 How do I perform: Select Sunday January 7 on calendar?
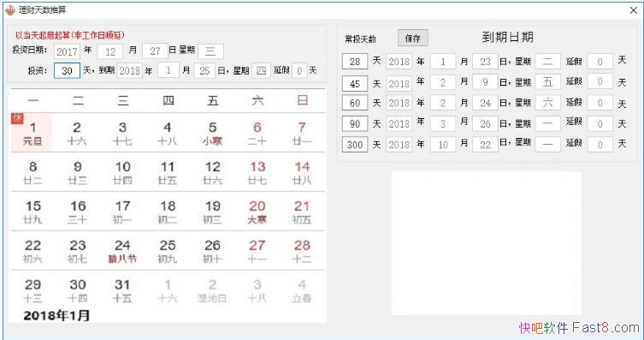tap(302, 134)
